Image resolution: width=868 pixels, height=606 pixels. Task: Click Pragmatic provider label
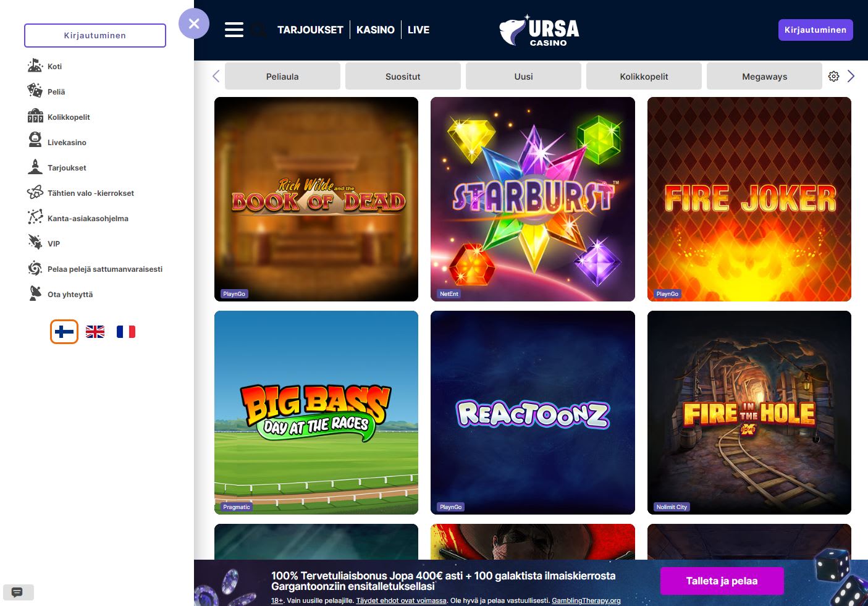[x=237, y=507]
